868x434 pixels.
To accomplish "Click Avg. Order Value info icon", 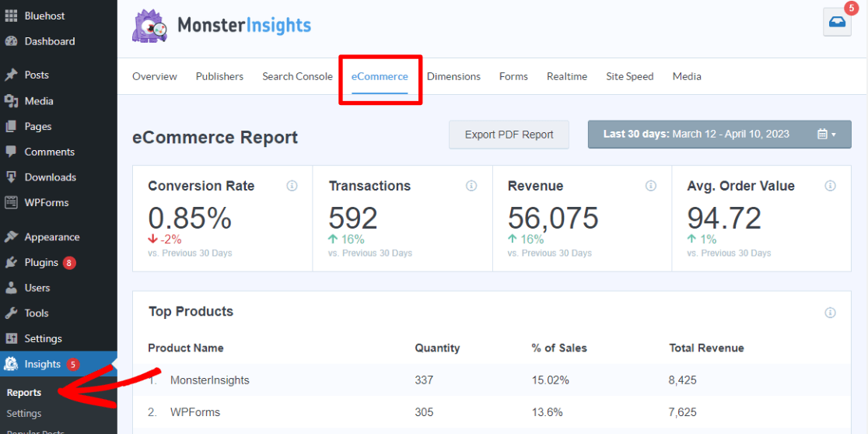I will (831, 186).
